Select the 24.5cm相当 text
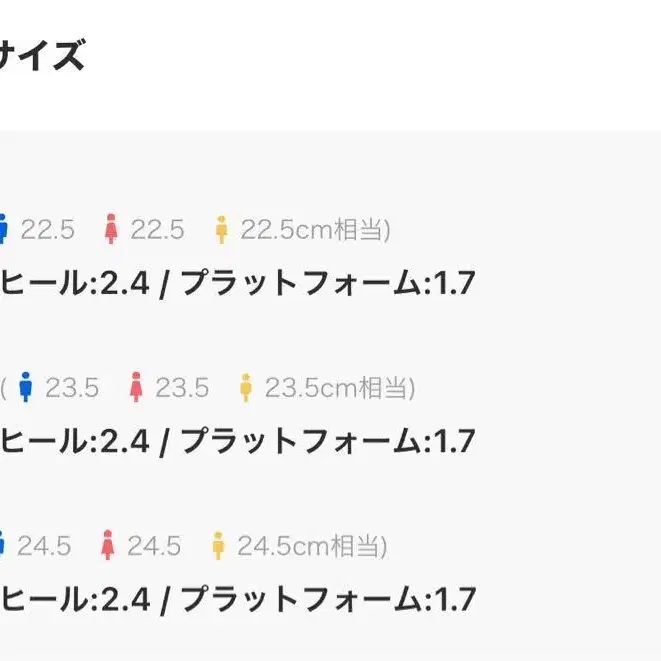The height and width of the screenshot is (661, 661). (312, 546)
